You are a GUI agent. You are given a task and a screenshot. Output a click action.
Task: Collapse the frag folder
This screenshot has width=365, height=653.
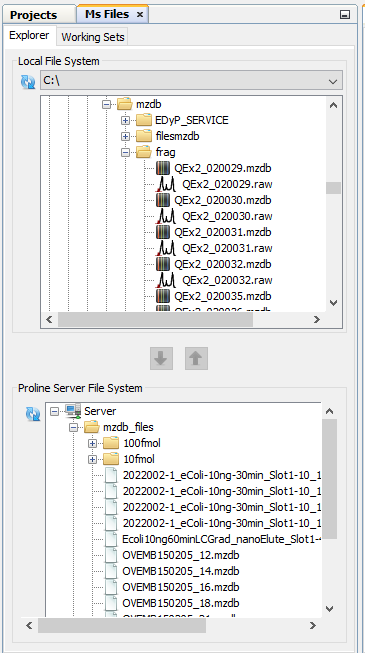(125, 152)
